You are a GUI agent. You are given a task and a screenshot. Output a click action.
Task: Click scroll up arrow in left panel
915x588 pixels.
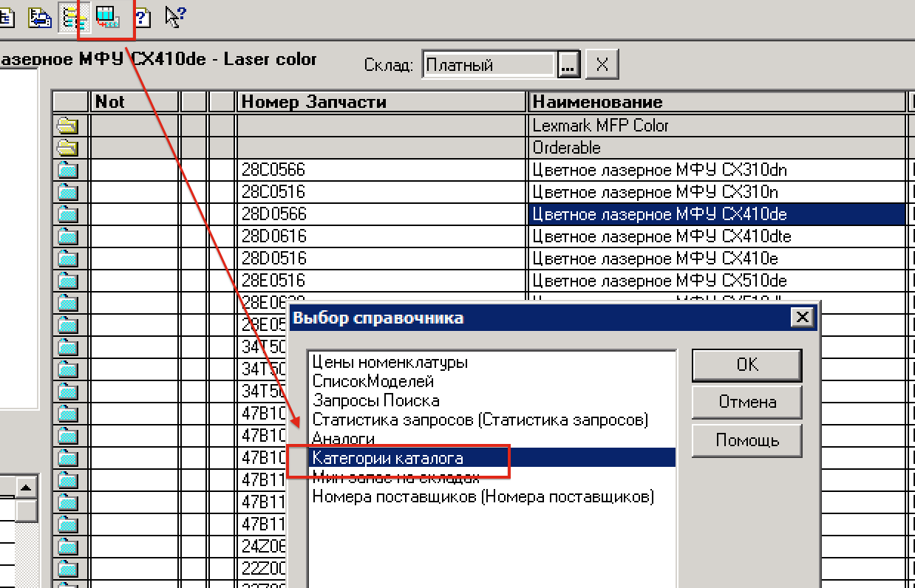pos(27,488)
